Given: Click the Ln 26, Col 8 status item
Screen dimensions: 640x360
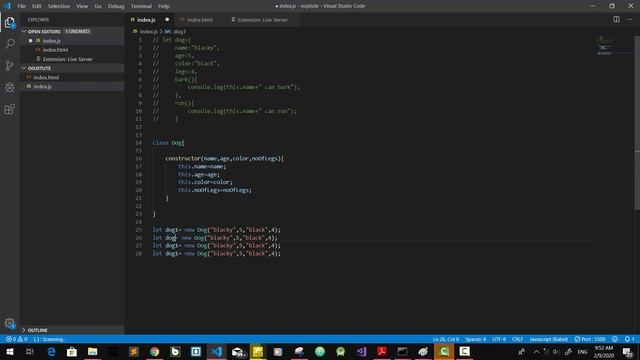Looking at the screenshot, I should point(445,339).
